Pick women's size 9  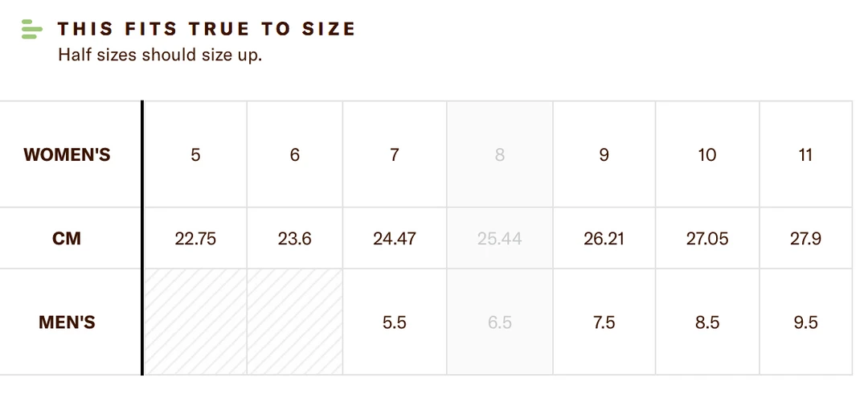point(604,154)
